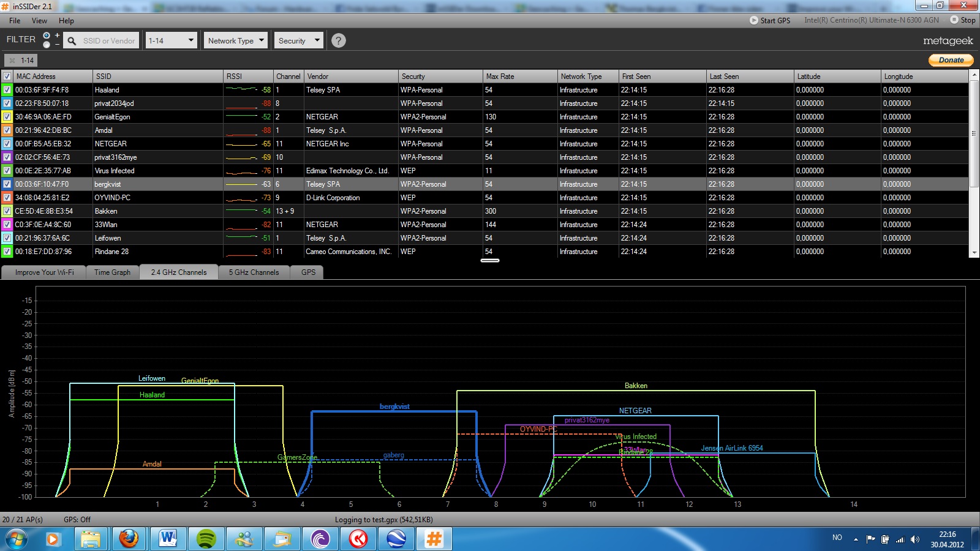Click the splitter handle below the network list
The width and height of the screenshot is (980, 551).
pos(490,260)
